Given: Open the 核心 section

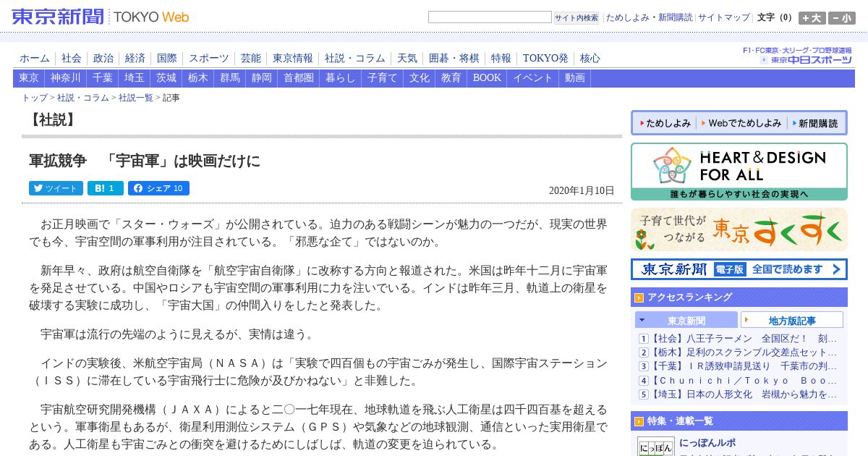Looking at the screenshot, I should click(590, 58).
